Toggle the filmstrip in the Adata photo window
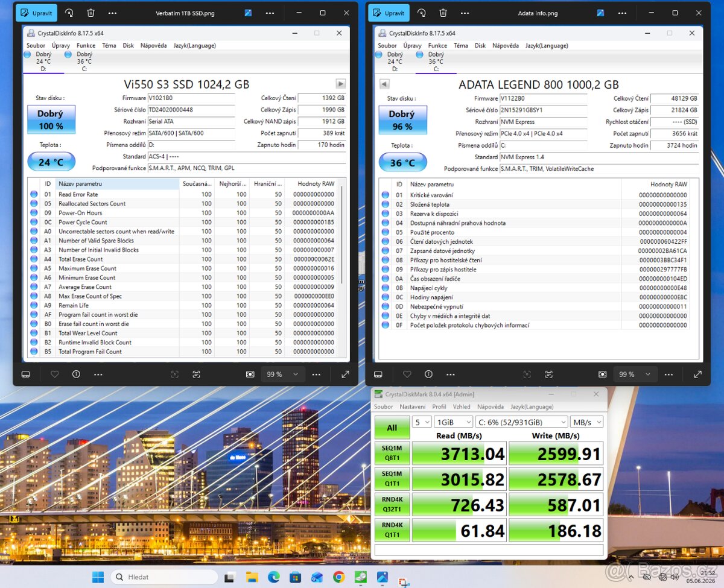 [x=378, y=375]
